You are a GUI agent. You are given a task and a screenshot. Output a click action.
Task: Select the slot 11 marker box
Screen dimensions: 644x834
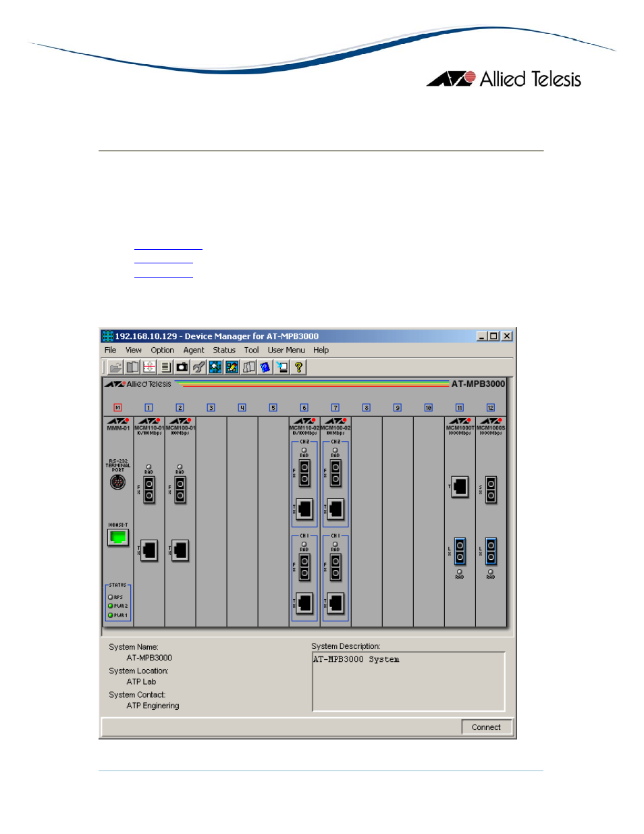pos(459,408)
